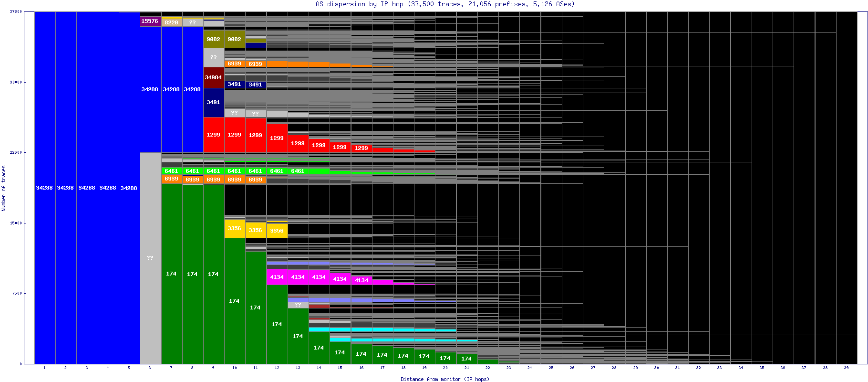The width and height of the screenshot is (868, 382).
Task: Click the dark green 174 block at hop 9
Action: 214,274
